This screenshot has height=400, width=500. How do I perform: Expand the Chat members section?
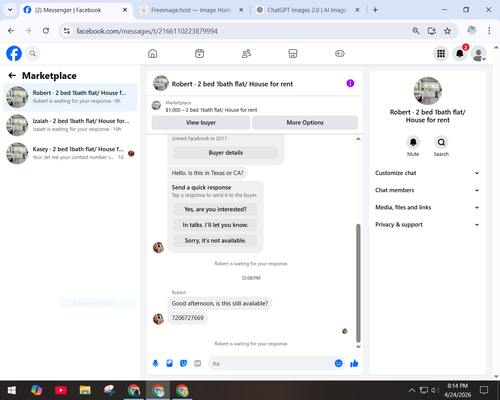[x=427, y=190]
